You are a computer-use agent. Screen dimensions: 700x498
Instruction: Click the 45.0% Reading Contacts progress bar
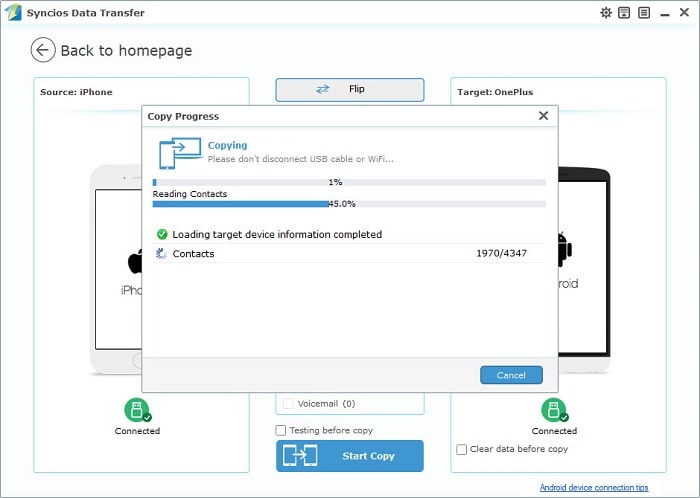tap(349, 204)
